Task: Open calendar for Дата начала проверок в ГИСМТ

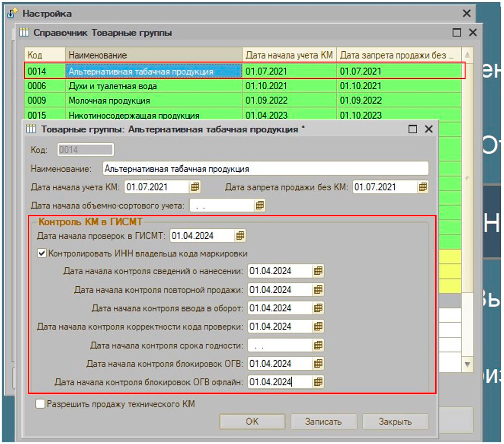Action: click(x=240, y=235)
